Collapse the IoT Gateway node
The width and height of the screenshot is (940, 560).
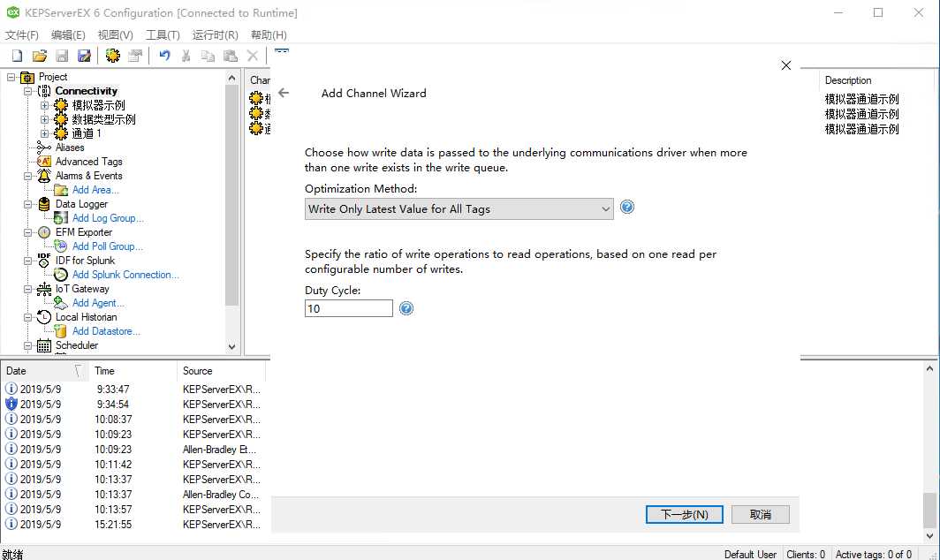[x=27, y=289]
